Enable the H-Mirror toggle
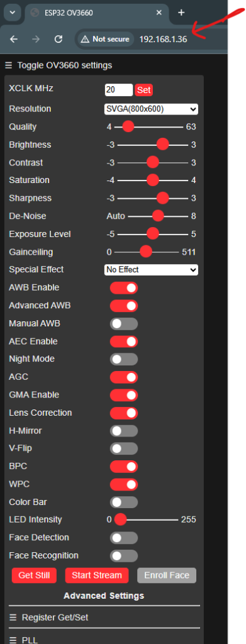 click(123, 431)
